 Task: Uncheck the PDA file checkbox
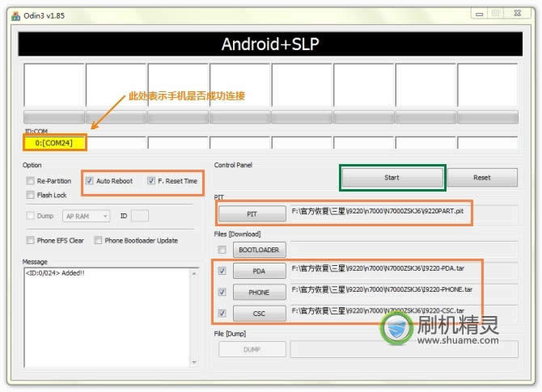tap(222, 271)
